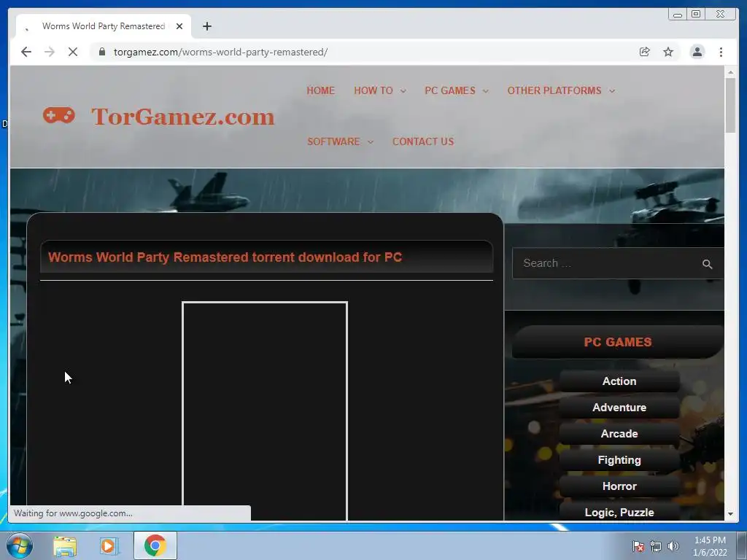Click Show desktop button at taskbar edge
This screenshot has width=747, height=560.
742,545
